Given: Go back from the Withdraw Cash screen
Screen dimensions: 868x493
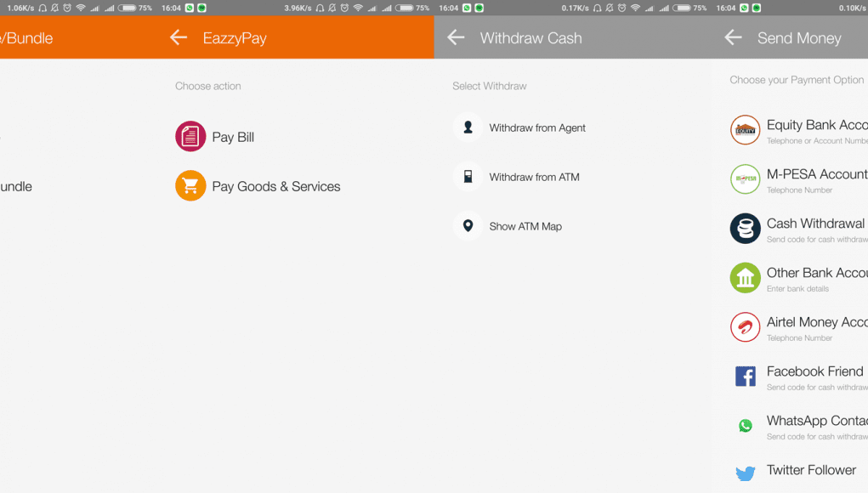Looking at the screenshot, I should (x=456, y=37).
